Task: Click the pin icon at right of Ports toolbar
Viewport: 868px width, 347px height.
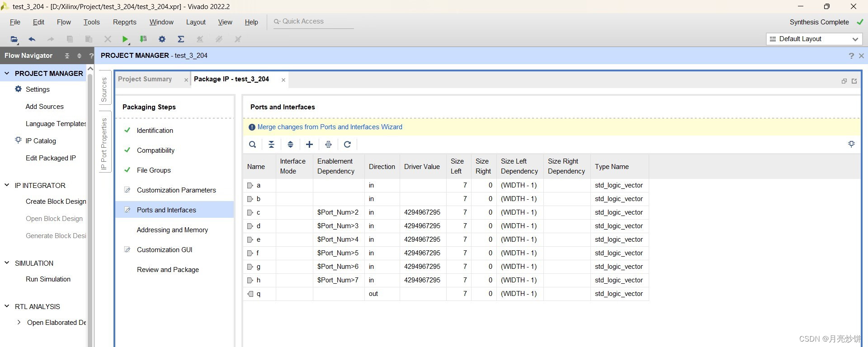Action: pos(851,144)
